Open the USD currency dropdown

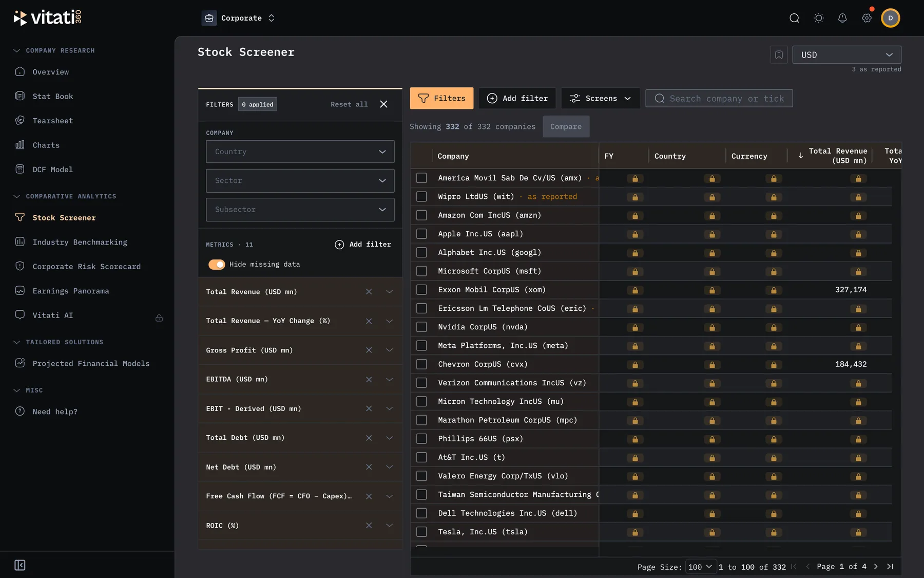846,54
